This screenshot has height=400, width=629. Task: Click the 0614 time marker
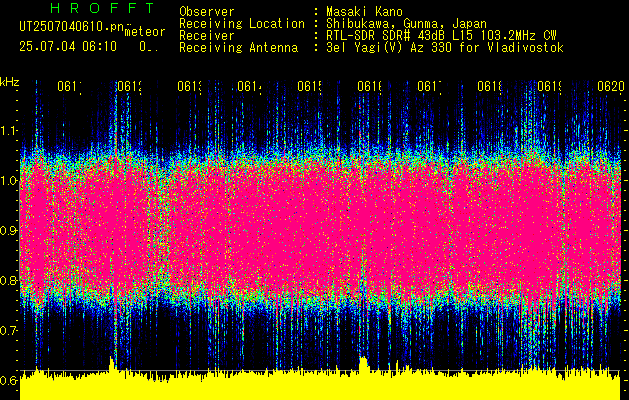point(250,87)
